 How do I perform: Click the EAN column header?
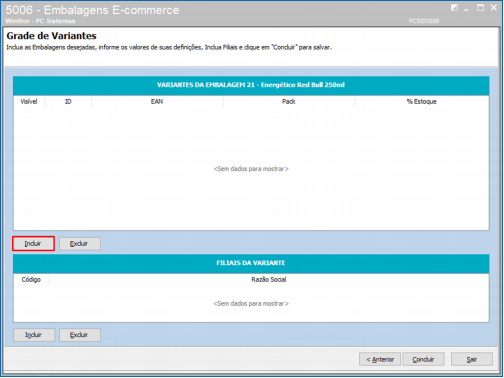157,101
